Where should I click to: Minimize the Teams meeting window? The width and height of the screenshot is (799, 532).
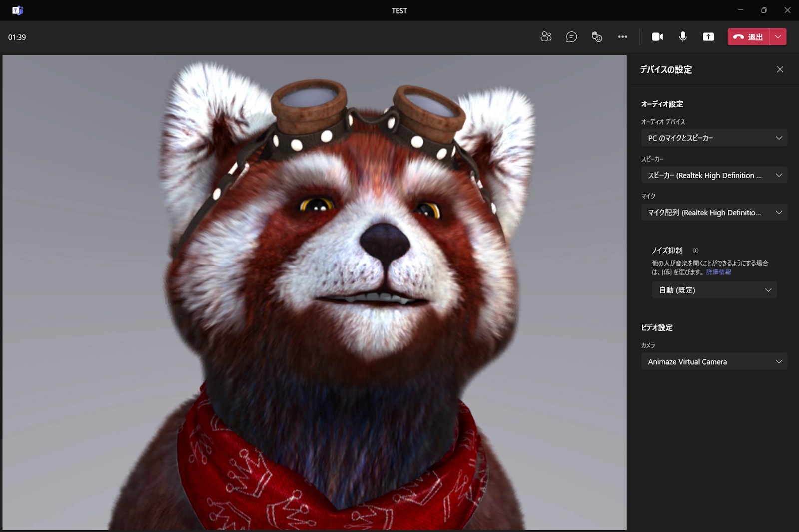pyautogui.click(x=741, y=10)
